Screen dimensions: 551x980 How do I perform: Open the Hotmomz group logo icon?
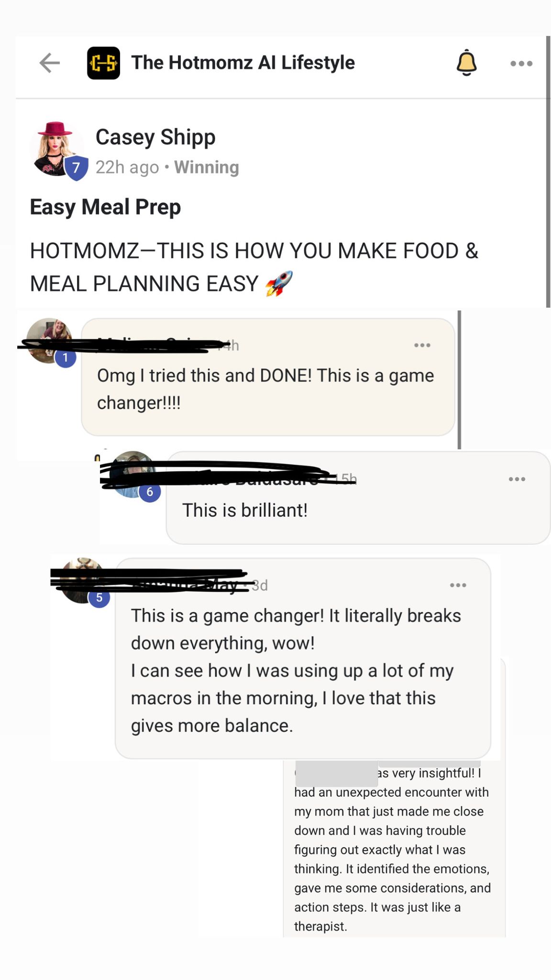point(103,63)
